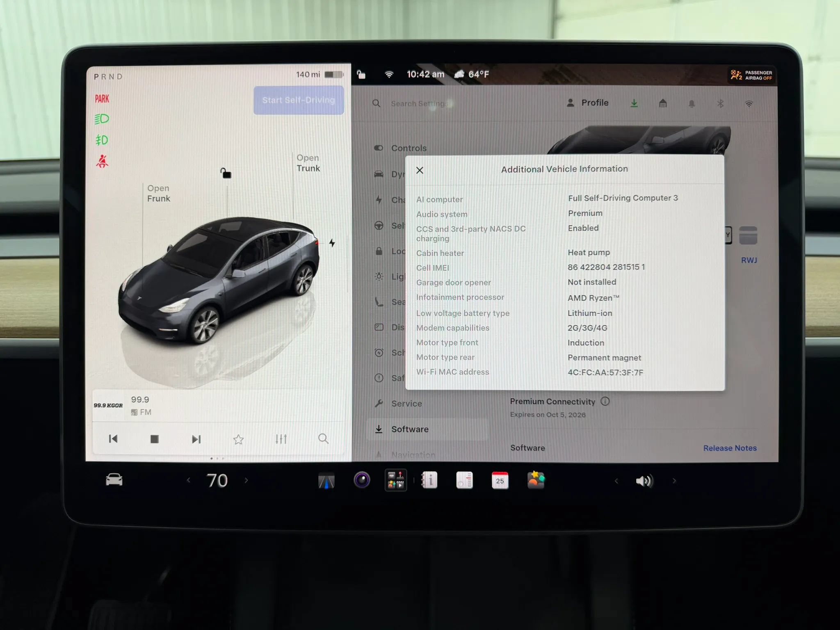
Task: Open car controls from bottom bar
Action: tap(114, 480)
